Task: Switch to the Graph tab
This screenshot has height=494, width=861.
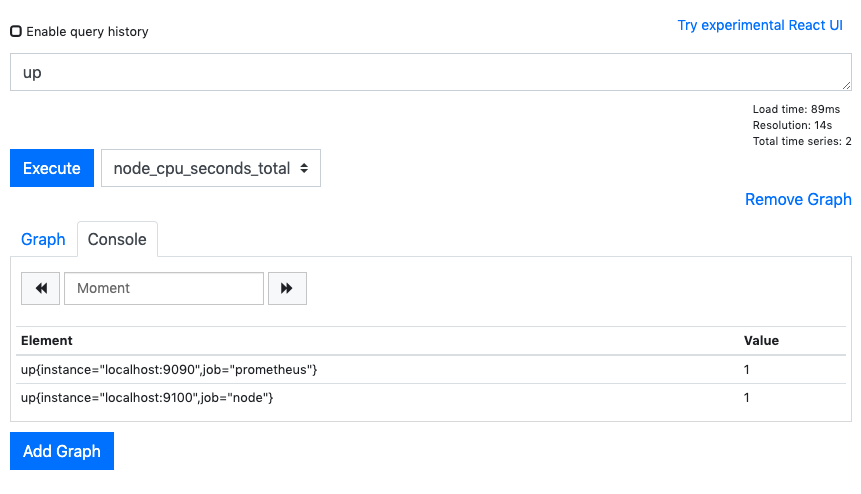Action: click(43, 239)
